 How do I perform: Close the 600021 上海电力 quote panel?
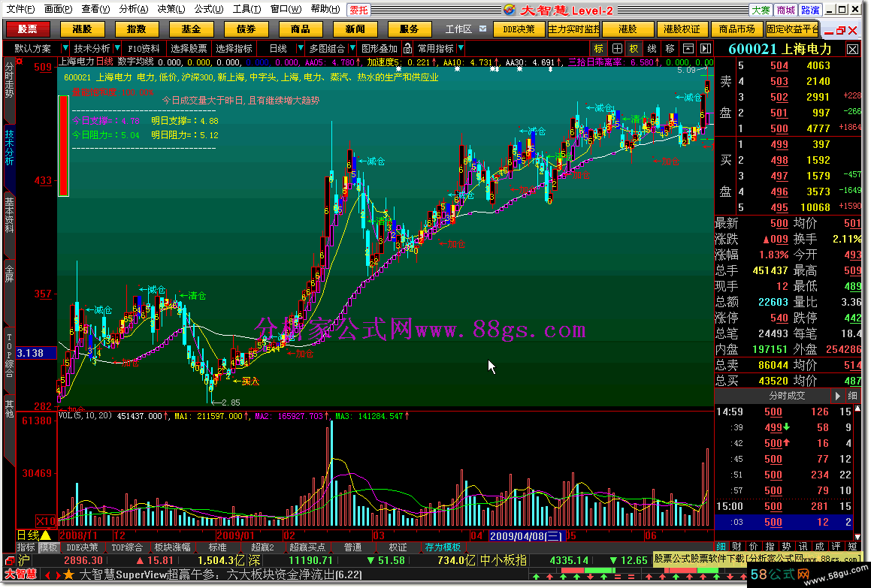853,50
